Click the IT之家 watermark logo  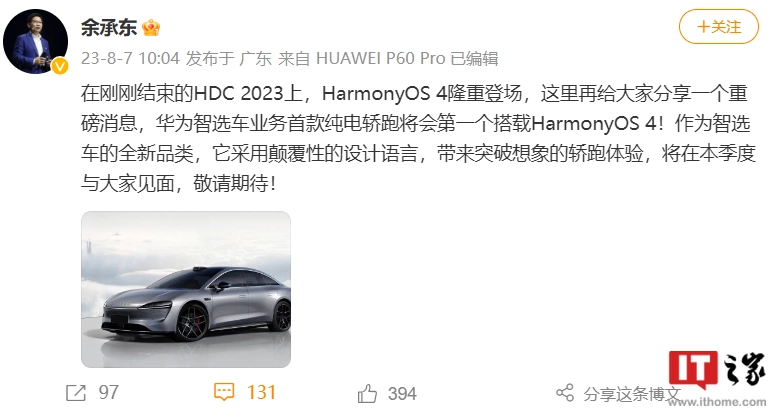tap(716, 369)
